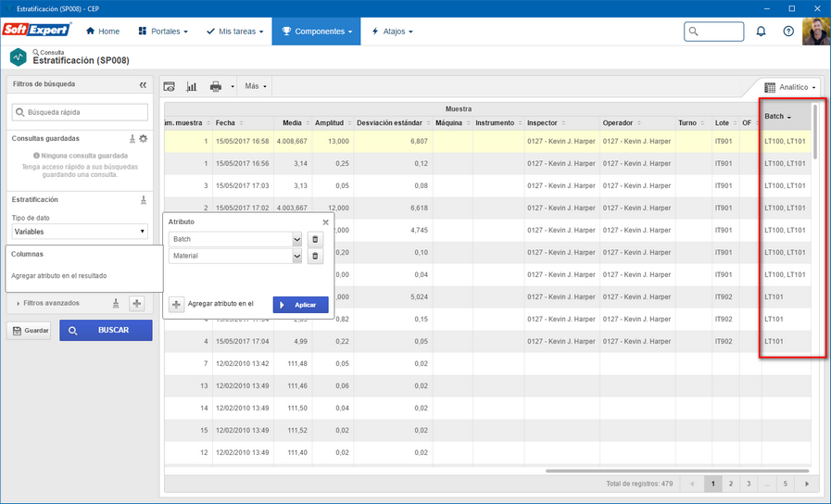831x504 pixels.
Task: Select the row dated 15/05/2017 16:58
Action: point(487,142)
